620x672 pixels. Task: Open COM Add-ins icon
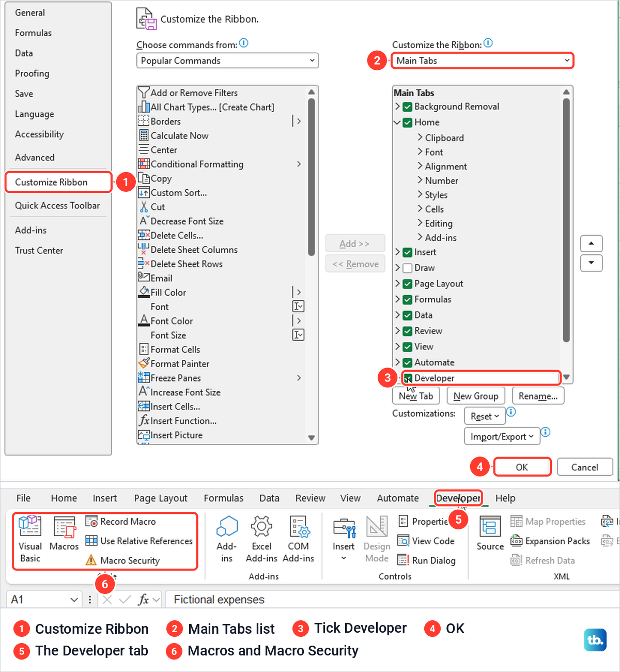click(299, 527)
